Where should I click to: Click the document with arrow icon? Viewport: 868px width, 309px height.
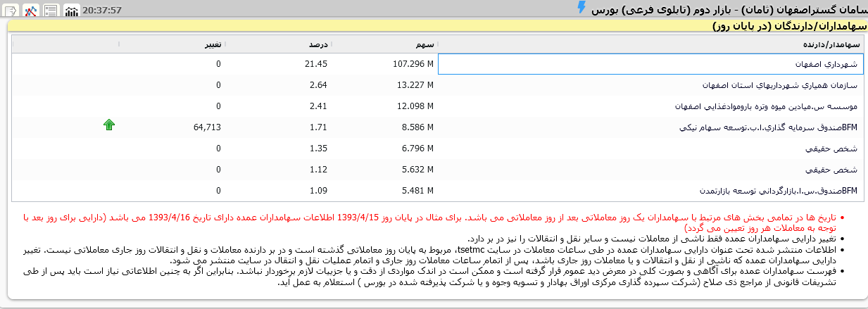pos(11,11)
